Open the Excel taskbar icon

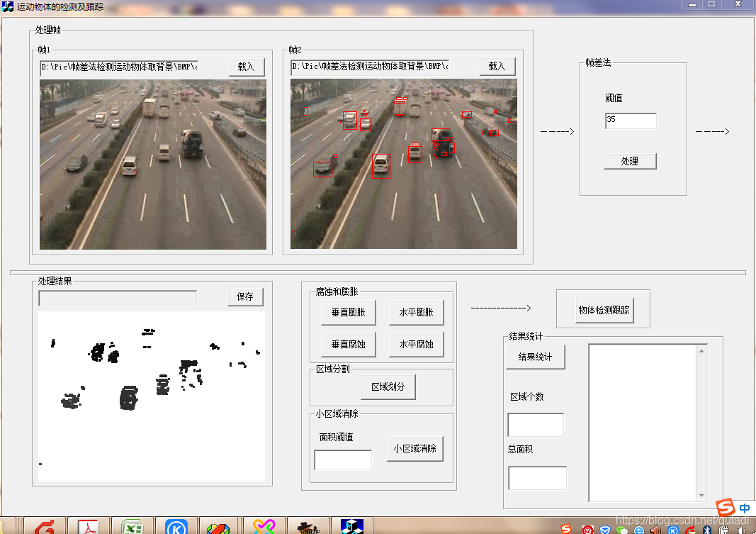(x=132, y=526)
